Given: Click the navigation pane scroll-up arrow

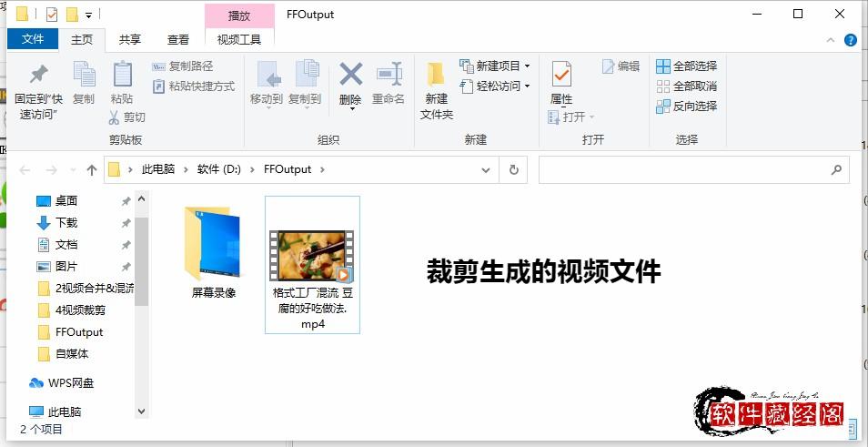Looking at the screenshot, I should pos(141,198).
